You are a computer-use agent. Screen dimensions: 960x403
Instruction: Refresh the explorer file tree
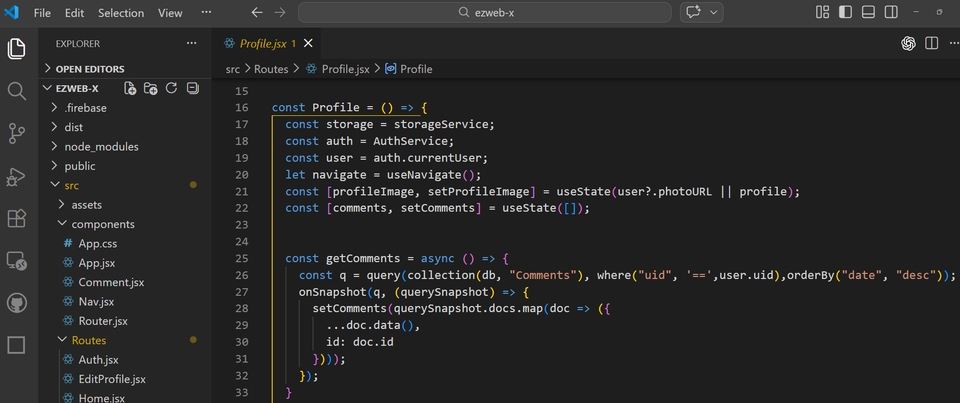171,88
